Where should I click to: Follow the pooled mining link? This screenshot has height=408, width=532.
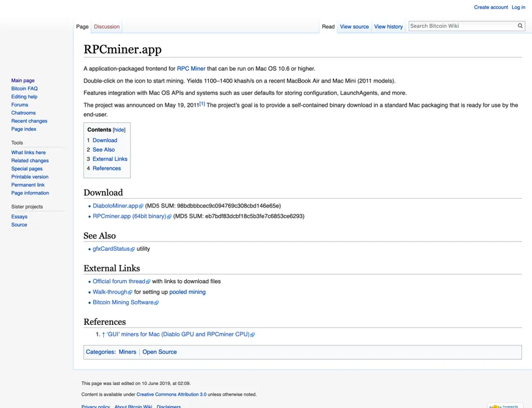pos(187,292)
